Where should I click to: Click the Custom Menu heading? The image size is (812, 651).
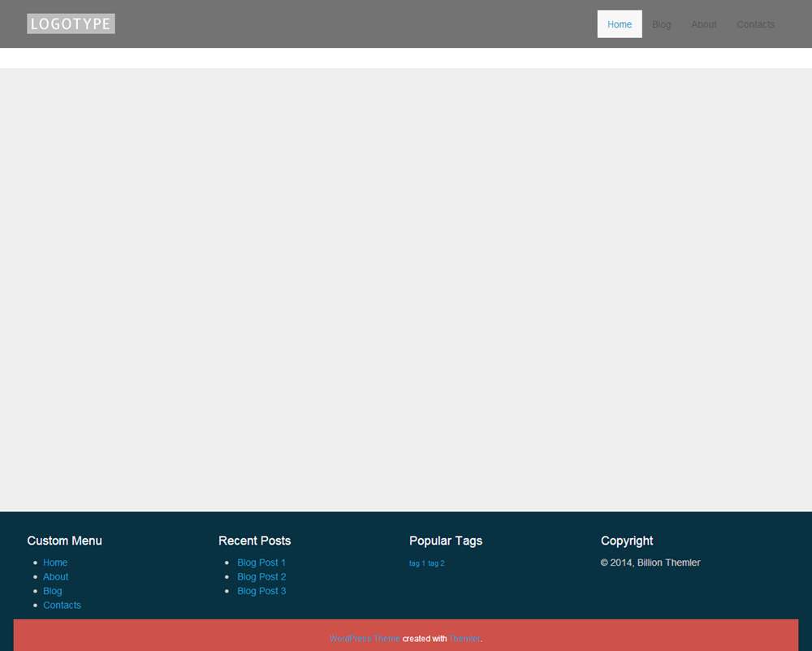(64, 541)
